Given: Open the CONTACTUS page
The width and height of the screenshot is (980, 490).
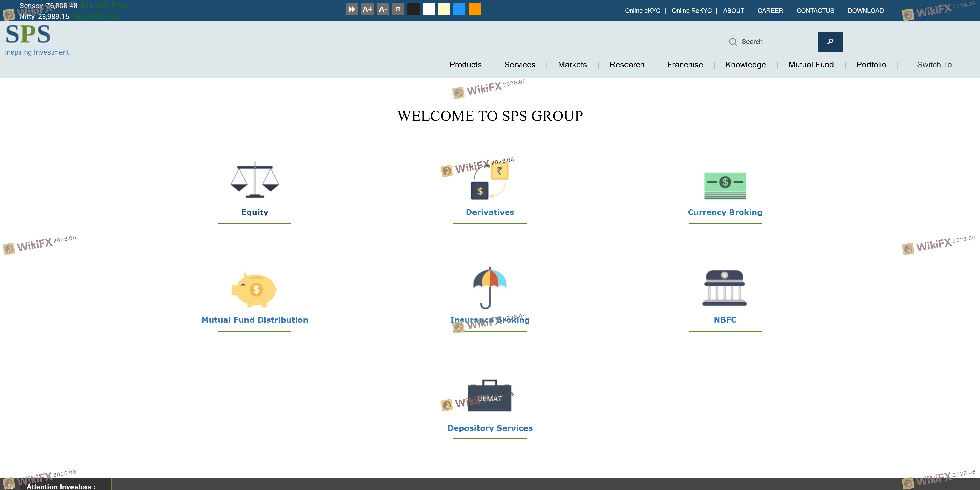Looking at the screenshot, I should coord(815,11).
